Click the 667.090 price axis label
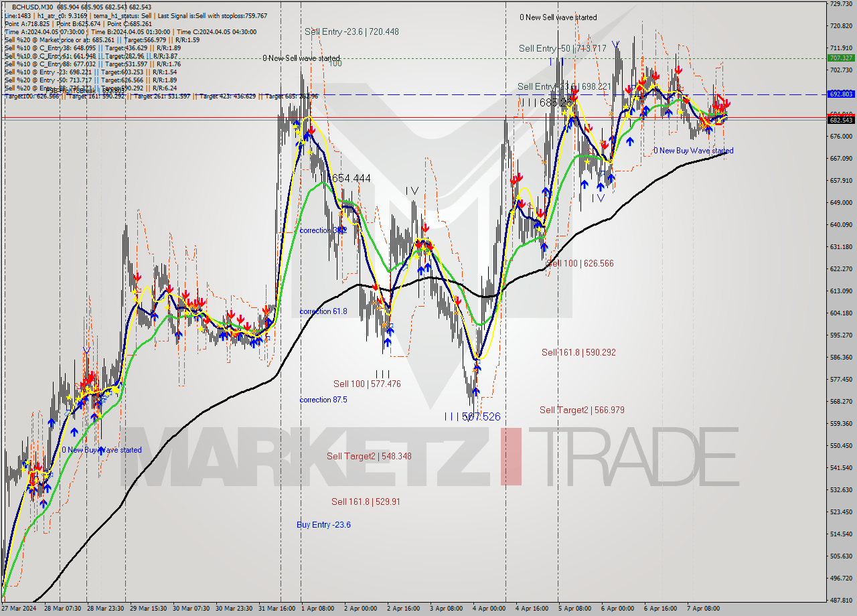The image size is (857, 616). click(x=841, y=158)
